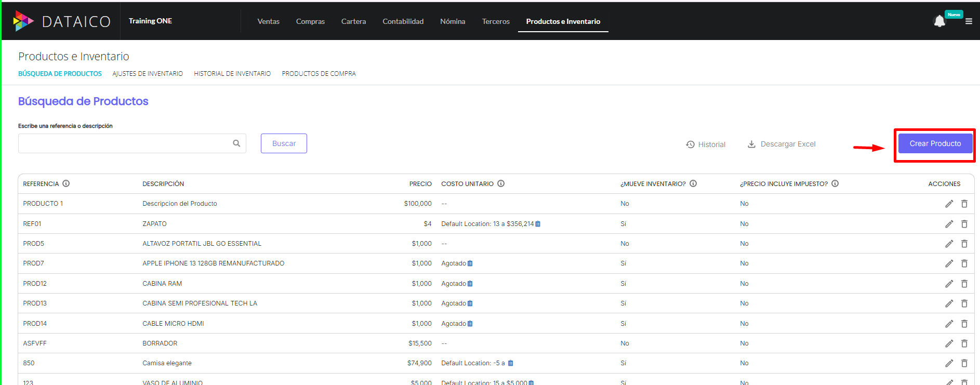Switch to Ajustes de Inventario tab
The image size is (980, 385).
tap(148, 74)
